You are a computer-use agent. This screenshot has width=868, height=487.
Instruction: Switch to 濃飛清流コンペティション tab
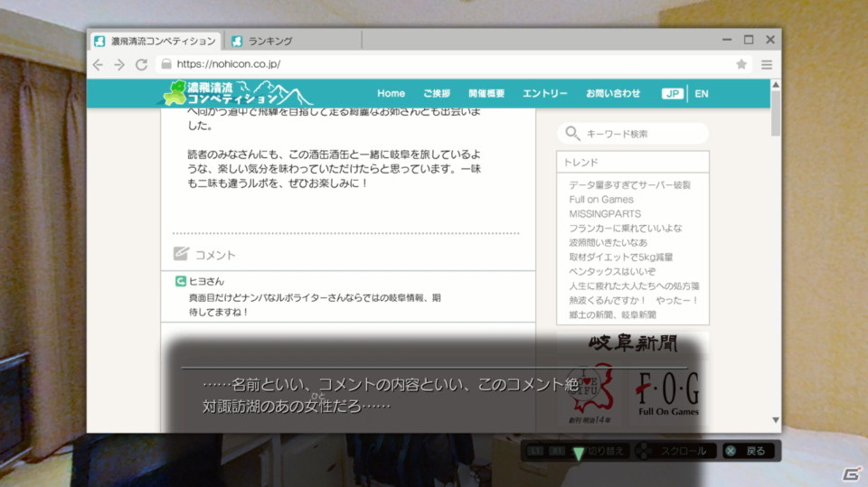pyautogui.click(x=156, y=41)
